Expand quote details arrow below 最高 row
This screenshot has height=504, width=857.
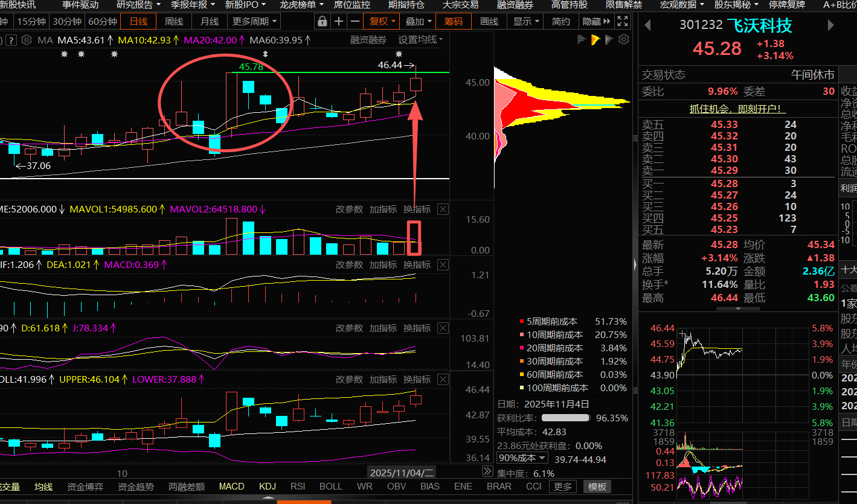[x=738, y=308]
